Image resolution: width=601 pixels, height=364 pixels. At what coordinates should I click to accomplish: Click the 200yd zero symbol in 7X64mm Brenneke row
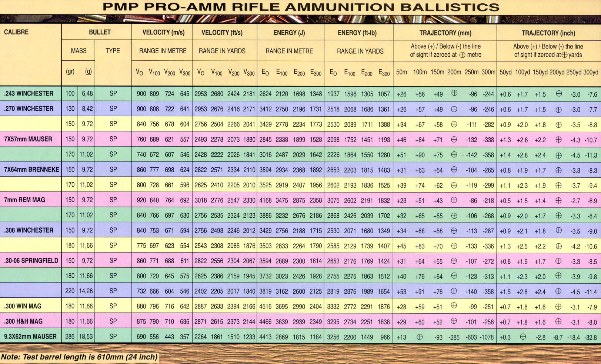(x=558, y=170)
